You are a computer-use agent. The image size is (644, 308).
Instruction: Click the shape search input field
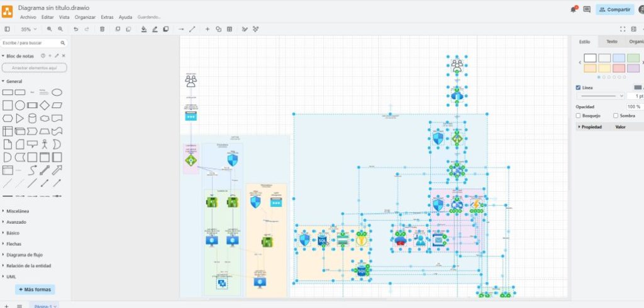[31, 43]
